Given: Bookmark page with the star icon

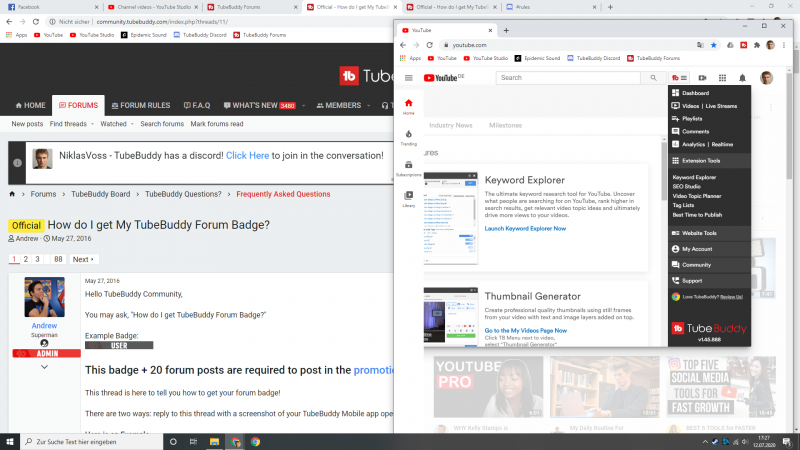Looking at the screenshot, I should [x=713, y=45].
